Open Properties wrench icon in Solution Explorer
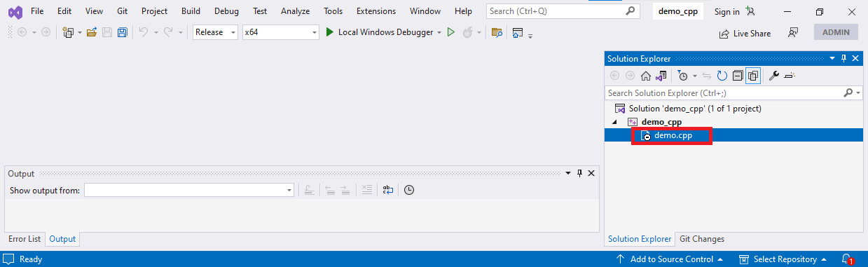Viewport: 868px width, 267px height. (774, 76)
